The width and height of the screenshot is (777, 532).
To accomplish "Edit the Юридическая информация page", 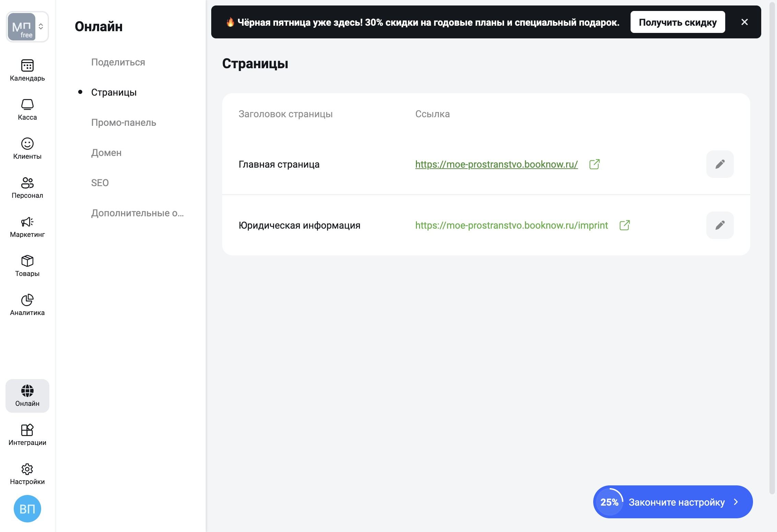I will (720, 225).
